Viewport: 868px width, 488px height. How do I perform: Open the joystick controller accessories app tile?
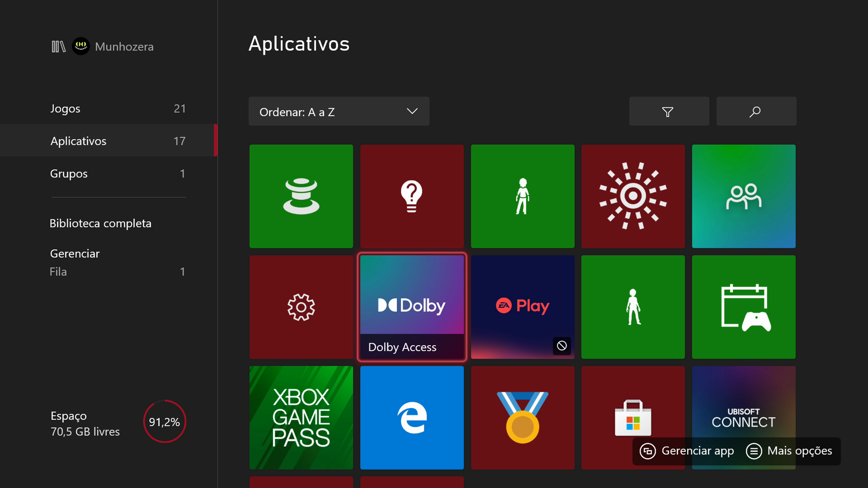click(x=301, y=196)
